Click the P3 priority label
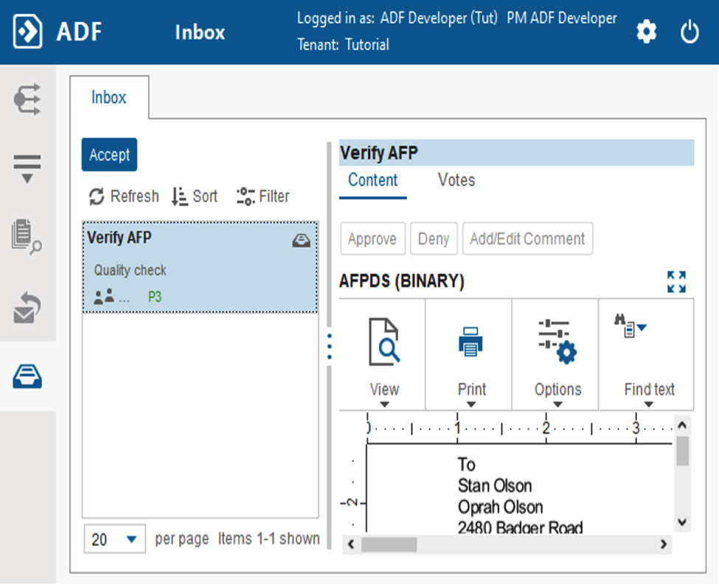The image size is (719, 588). click(155, 297)
